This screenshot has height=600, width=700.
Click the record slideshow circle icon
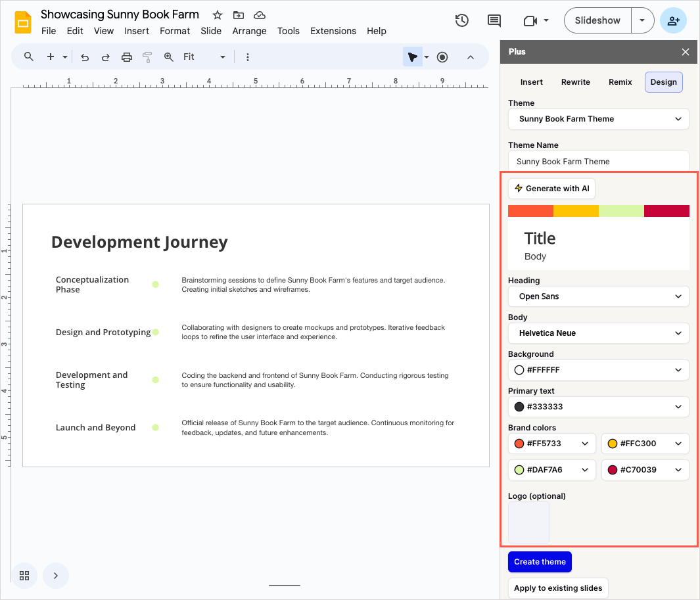[442, 57]
